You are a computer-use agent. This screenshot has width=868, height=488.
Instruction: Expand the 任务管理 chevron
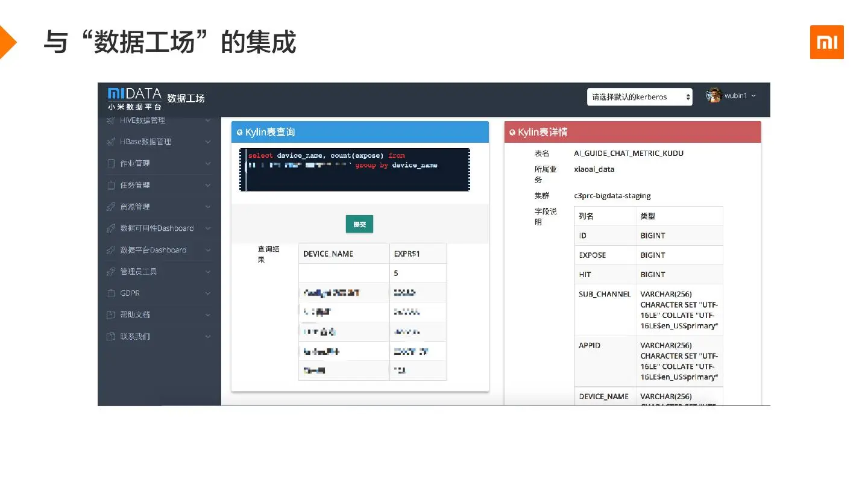(x=208, y=186)
